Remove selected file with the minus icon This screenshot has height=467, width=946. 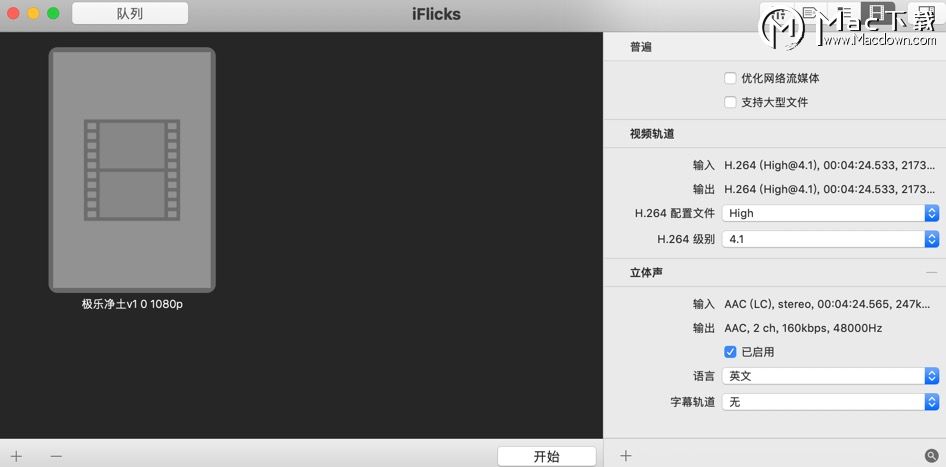coord(56,456)
